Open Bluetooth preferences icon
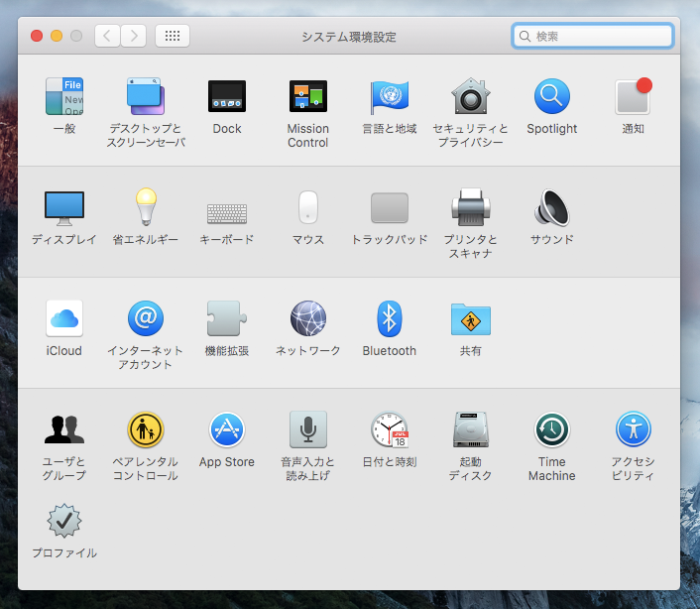Image resolution: width=700 pixels, height=609 pixels. pos(390,318)
